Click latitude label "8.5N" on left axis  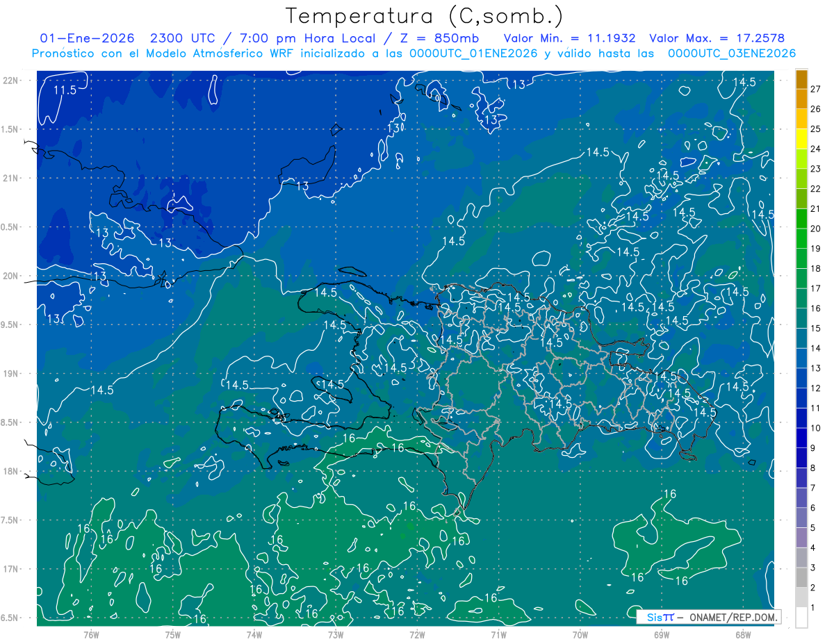point(10,422)
